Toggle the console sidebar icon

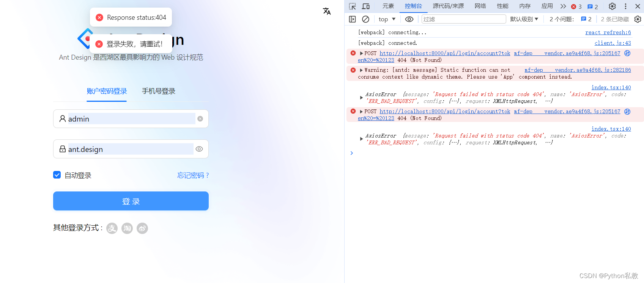[x=353, y=19]
